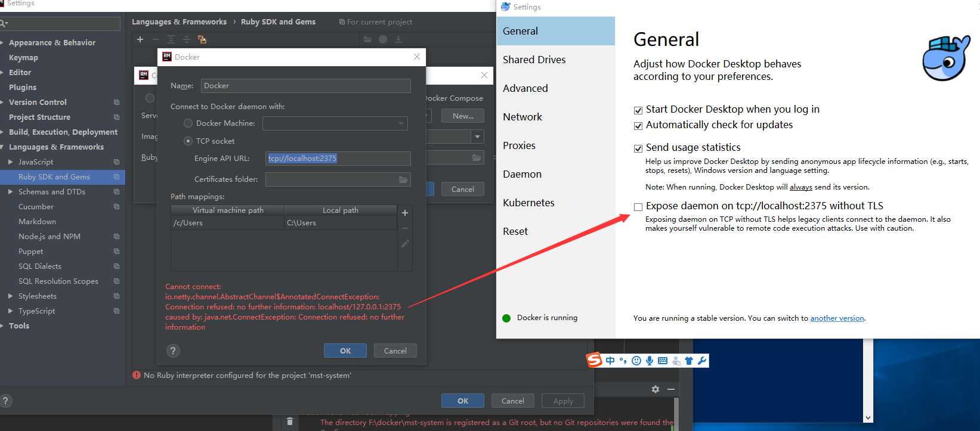The height and width of the screenshot is (431, 980).
Task: Open Daemon tab in Docker Settings
Action: (555, 174)
